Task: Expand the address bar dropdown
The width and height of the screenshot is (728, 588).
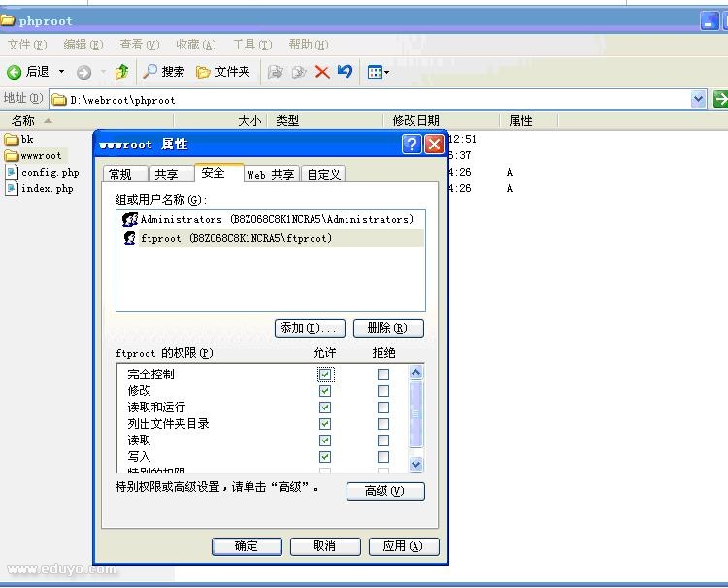Action: tap(698, 99)
